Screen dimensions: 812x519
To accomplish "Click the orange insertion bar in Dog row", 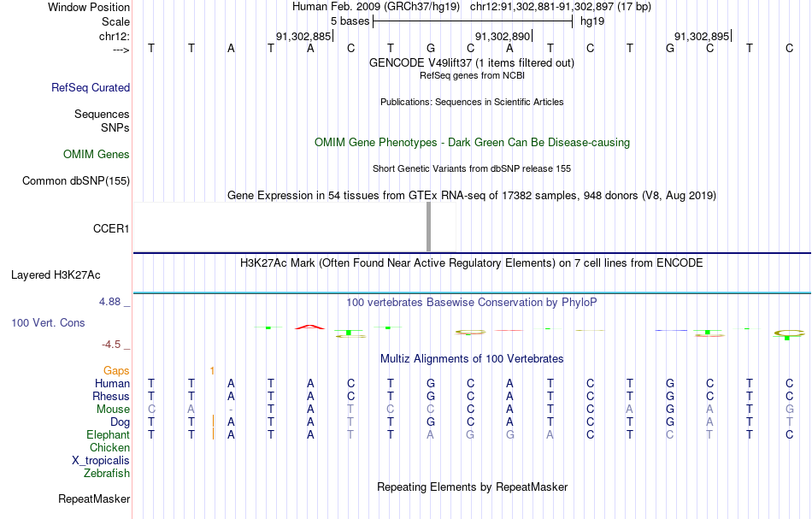I will 214,421.
